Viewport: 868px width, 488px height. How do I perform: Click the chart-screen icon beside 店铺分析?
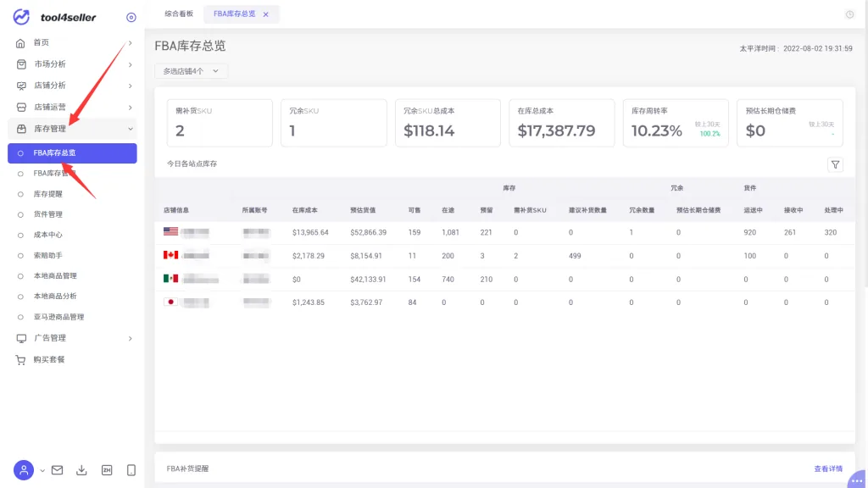(x=21, y=86)
